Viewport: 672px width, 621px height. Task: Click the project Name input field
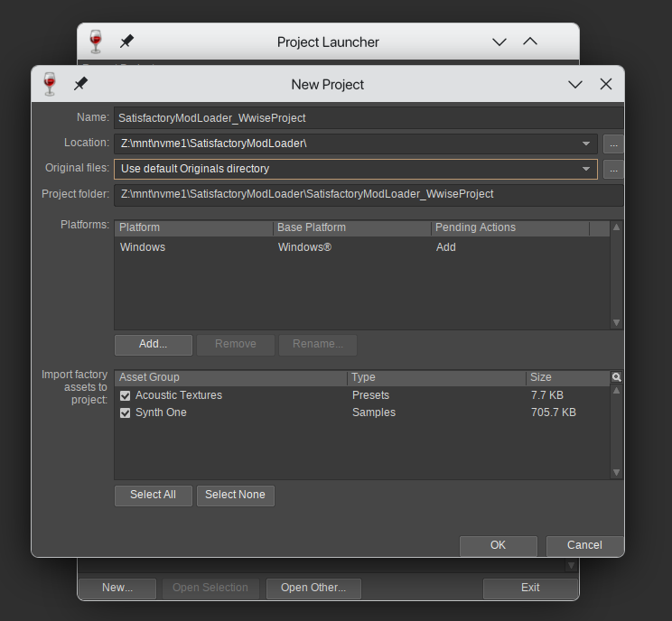[x=369, y=118]
